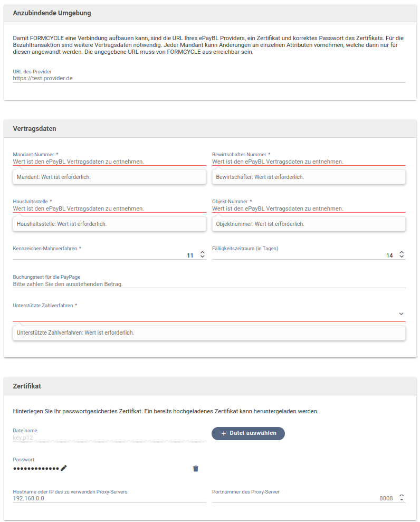Click the plus icon on Datei auswählen

(224, 433)
